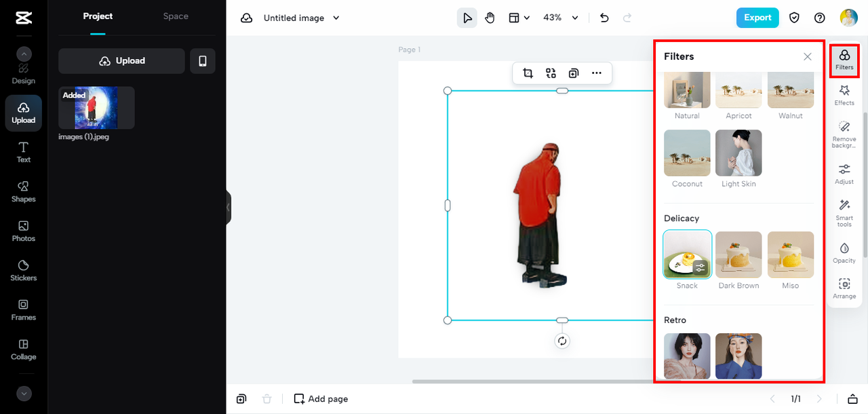Go to previous page arrow

click(x=772, y=398)
